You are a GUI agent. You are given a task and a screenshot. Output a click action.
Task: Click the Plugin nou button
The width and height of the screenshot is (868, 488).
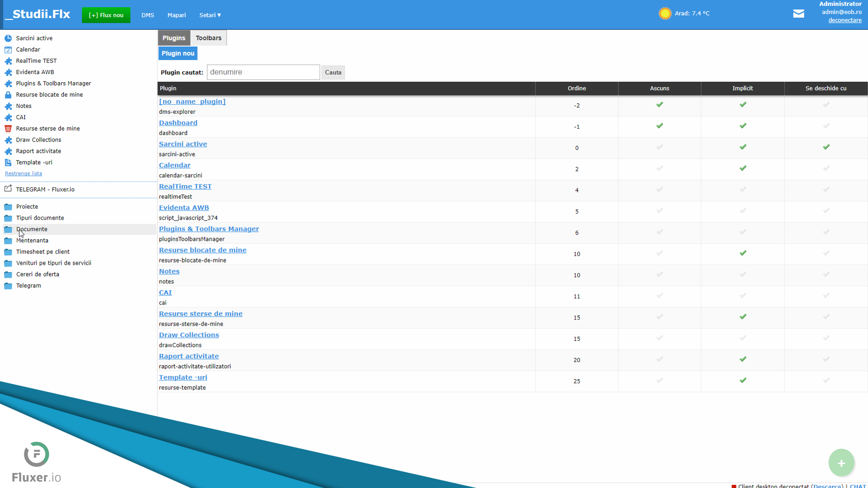click(x=178, y=53)
